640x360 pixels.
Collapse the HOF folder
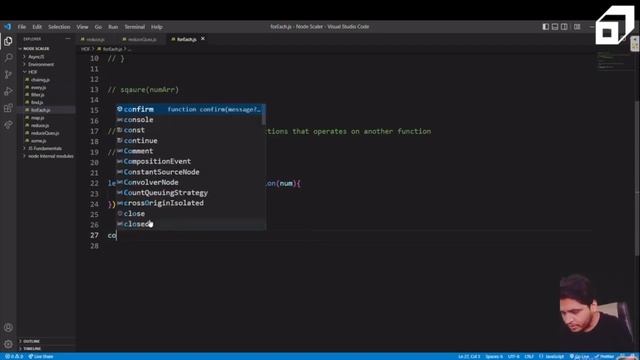tap(33, 72)
